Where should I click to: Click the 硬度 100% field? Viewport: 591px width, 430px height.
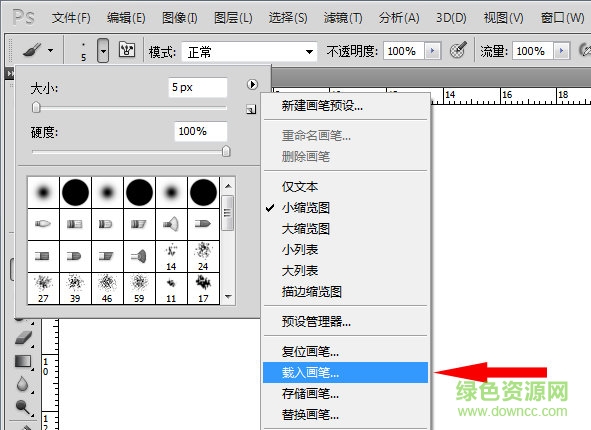(x=201, y=132)
